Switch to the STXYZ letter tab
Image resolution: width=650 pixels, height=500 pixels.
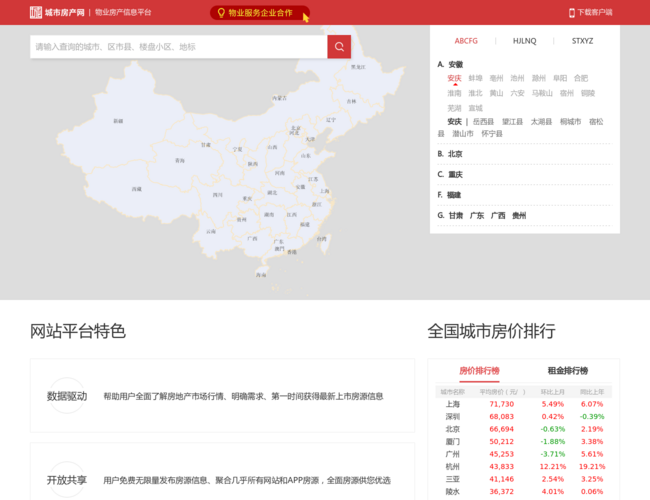click(582, 41)
